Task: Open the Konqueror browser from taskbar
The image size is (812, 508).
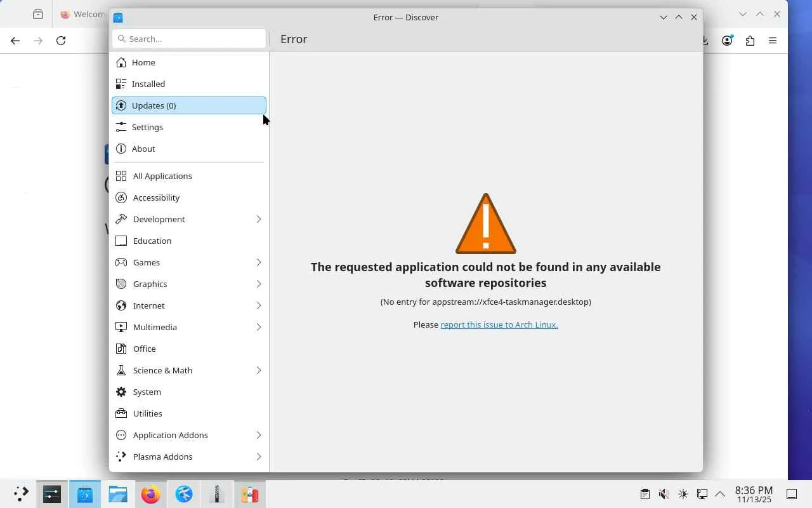Action: (x=184, y=494)
